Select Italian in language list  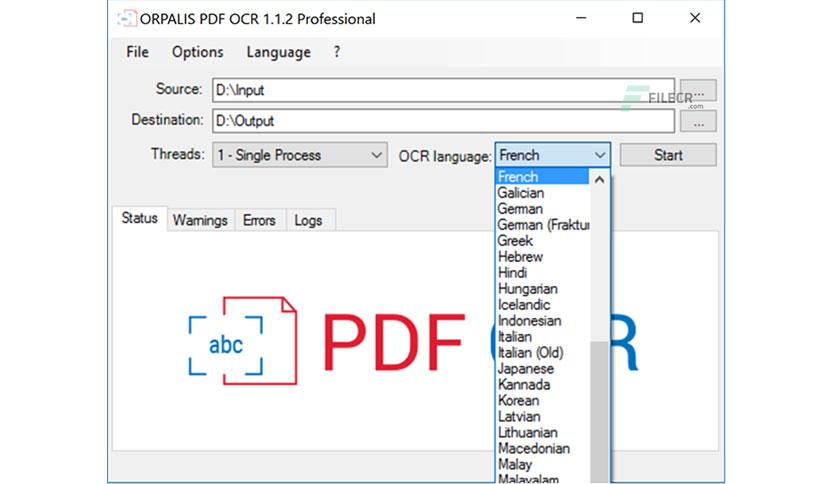click(542, 336)
